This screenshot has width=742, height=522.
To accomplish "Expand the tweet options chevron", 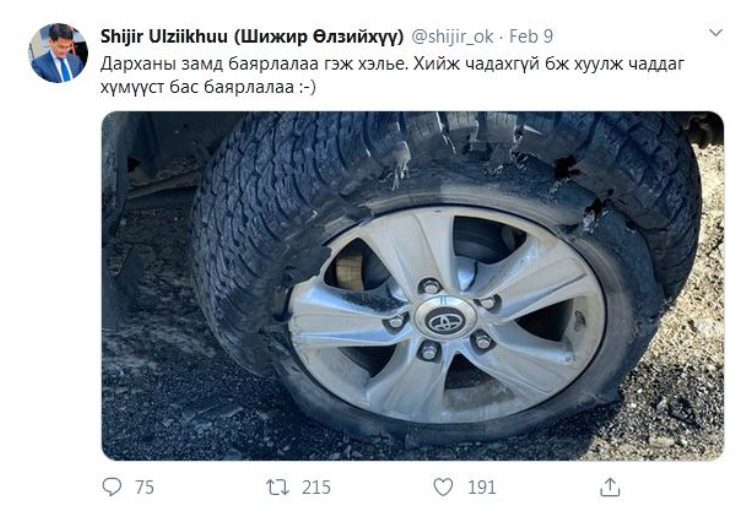I will pos(716,33).
